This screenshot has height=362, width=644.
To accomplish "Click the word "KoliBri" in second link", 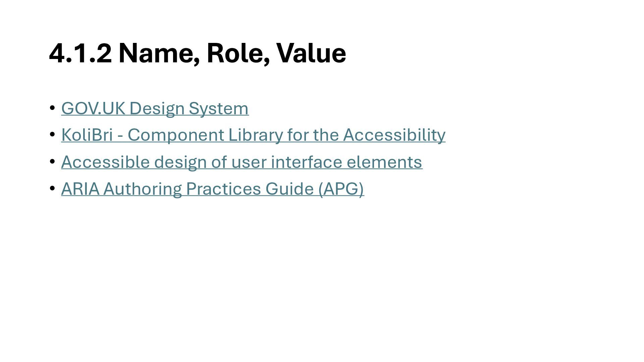I will coord(87,135).
